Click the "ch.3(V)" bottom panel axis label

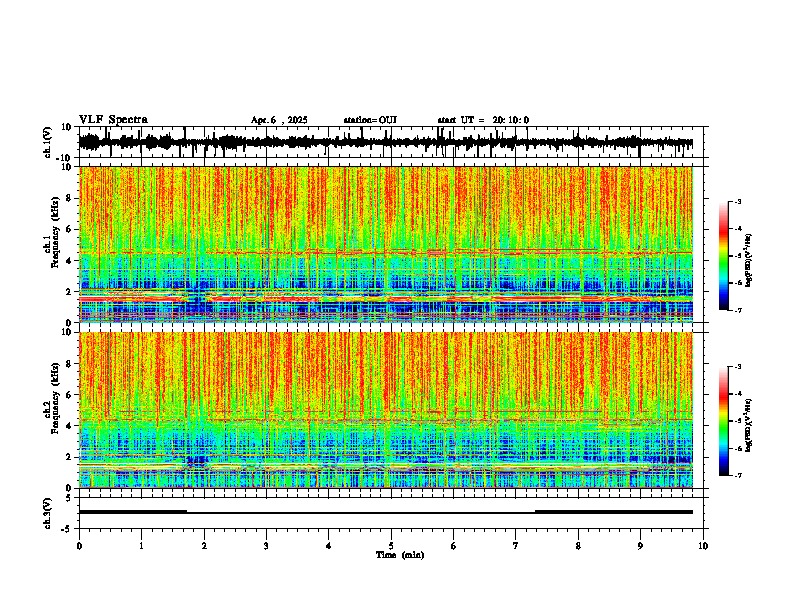click(48, 513)
